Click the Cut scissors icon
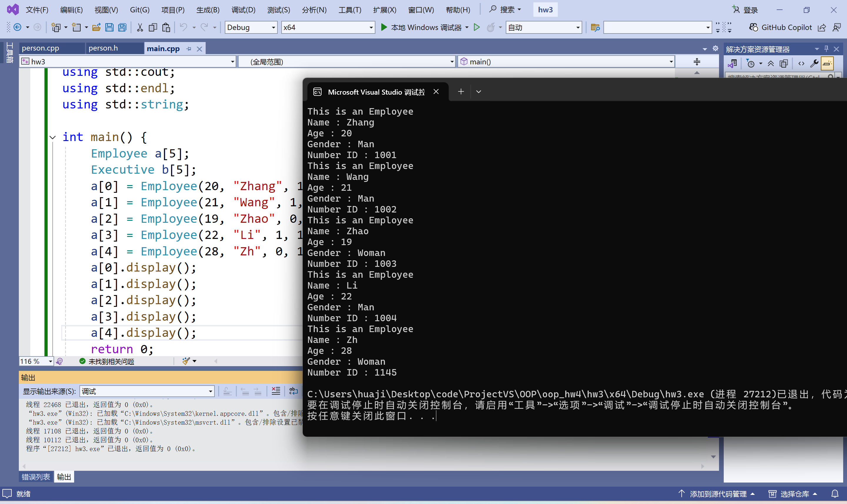The height and width of the screenshot is (504, 847). [x=140, y=28]
